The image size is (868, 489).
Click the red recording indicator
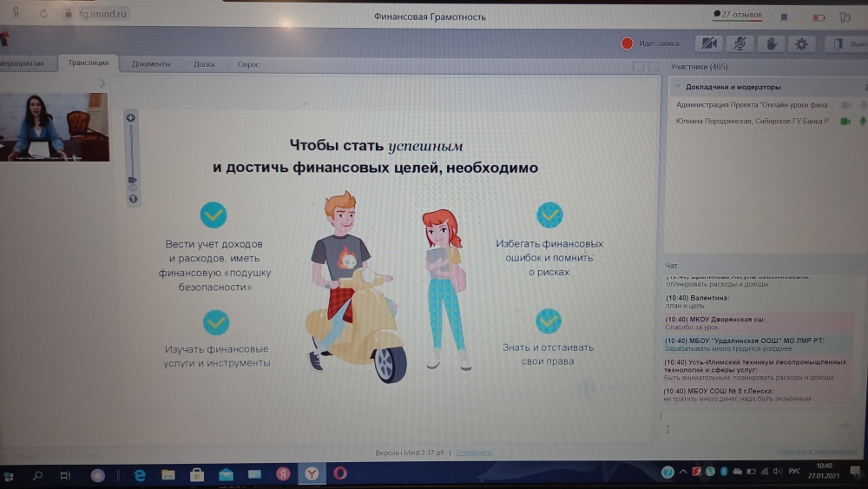pos(627,43)
